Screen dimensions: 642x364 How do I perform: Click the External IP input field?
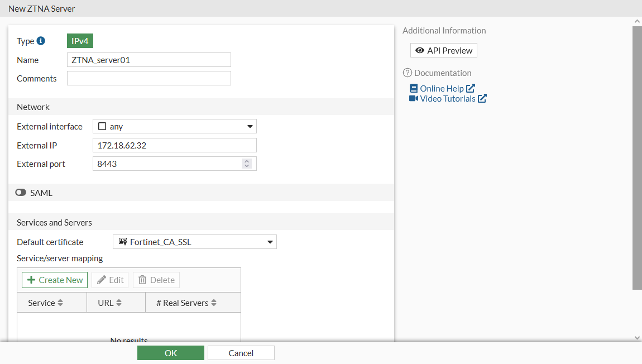pyautogui.click(x=174, y=145)
